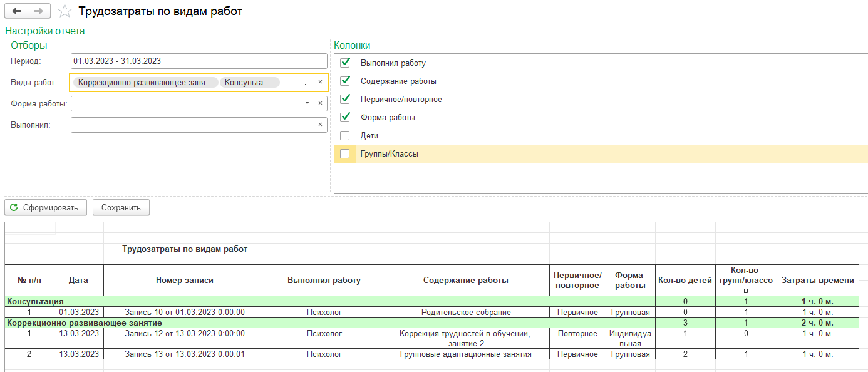Image resolution: width=868 pixels, height=372 pixels.
Task: Uncheck the Содержание работы column checkbox
Action: [x=344, y=81]
